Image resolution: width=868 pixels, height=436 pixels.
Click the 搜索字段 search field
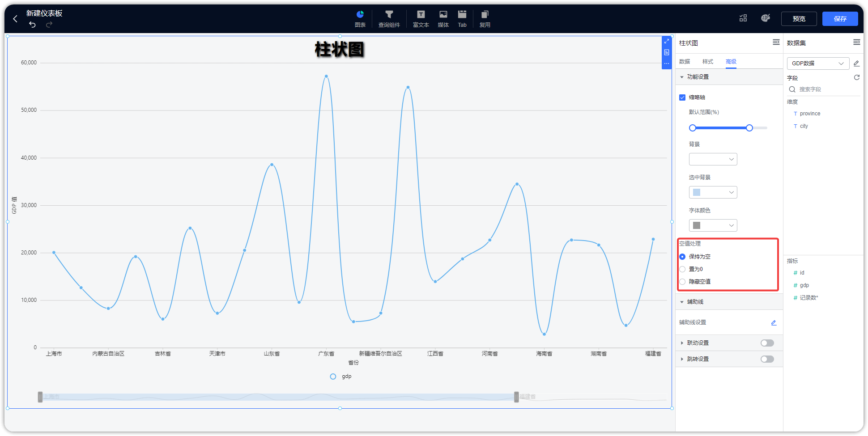click(x=823, y=89)
